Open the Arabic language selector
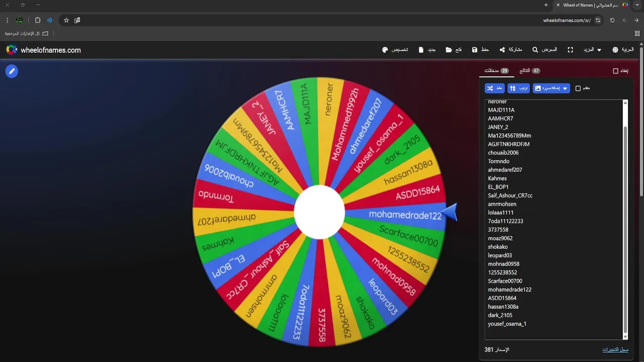Image resolution: width=644 pixels, height=362 pixels. [x=623, y=50]
